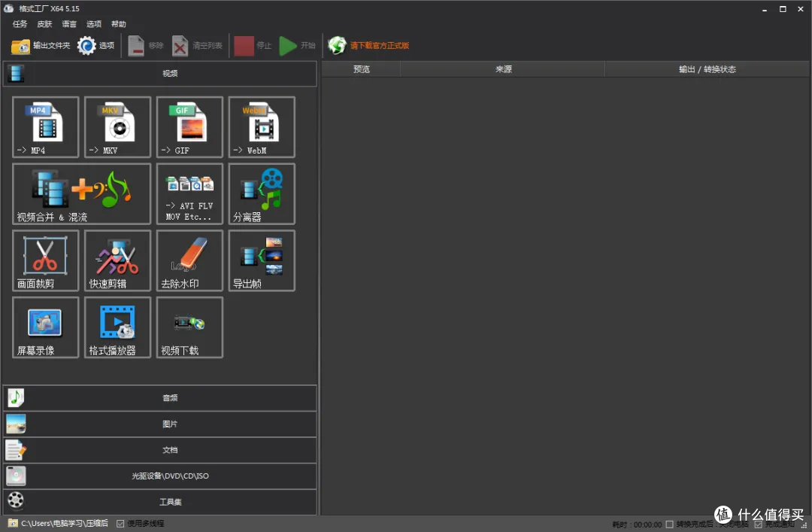Click the 移除 toolbar button

(146, 46)
